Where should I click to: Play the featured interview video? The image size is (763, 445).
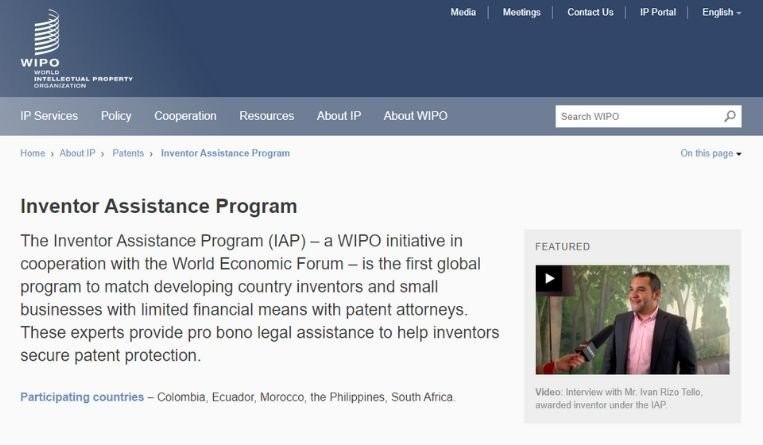[x=549, y=278]
